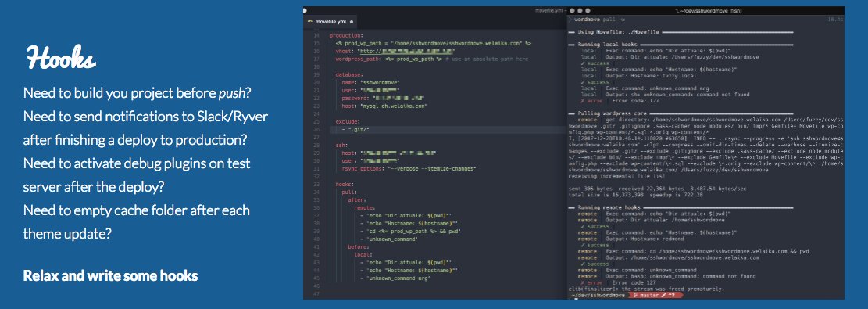Viewport: 868px width, 309px height.
Task: Click 'Need to activate debug plugins on test'
Action: click(x=137, y=163)
